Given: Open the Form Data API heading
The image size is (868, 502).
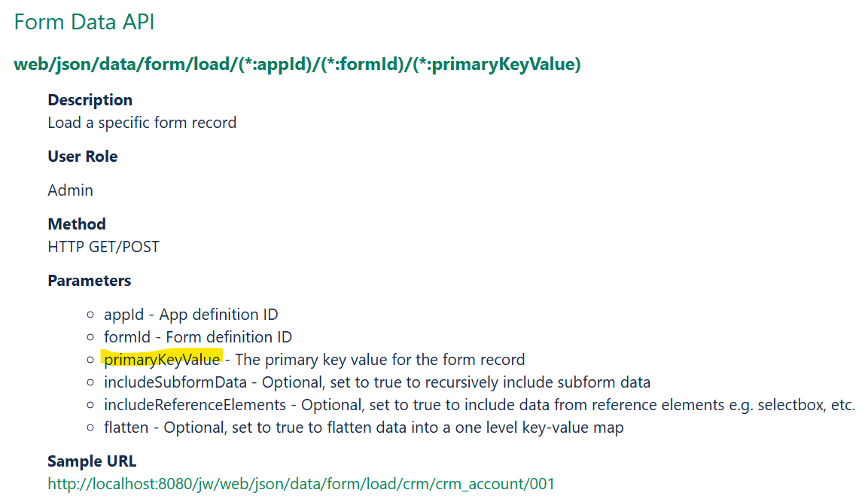Looking at the screenshot, I should point(84,22).
